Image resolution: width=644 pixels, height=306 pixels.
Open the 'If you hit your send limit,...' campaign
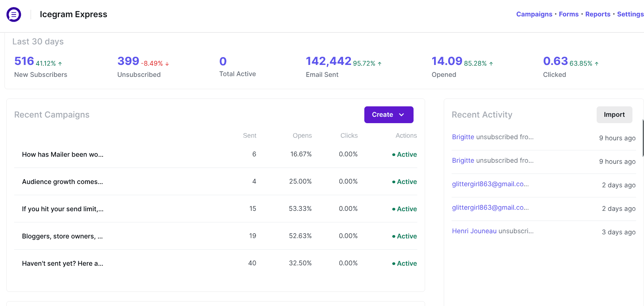(63, 209)
